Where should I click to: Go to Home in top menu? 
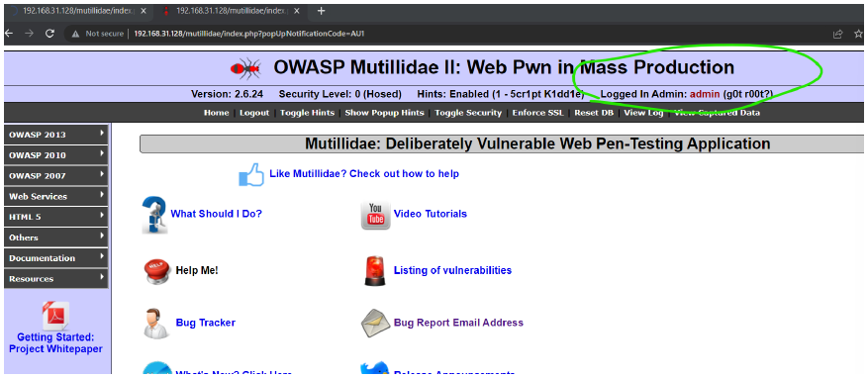(216, 113)
